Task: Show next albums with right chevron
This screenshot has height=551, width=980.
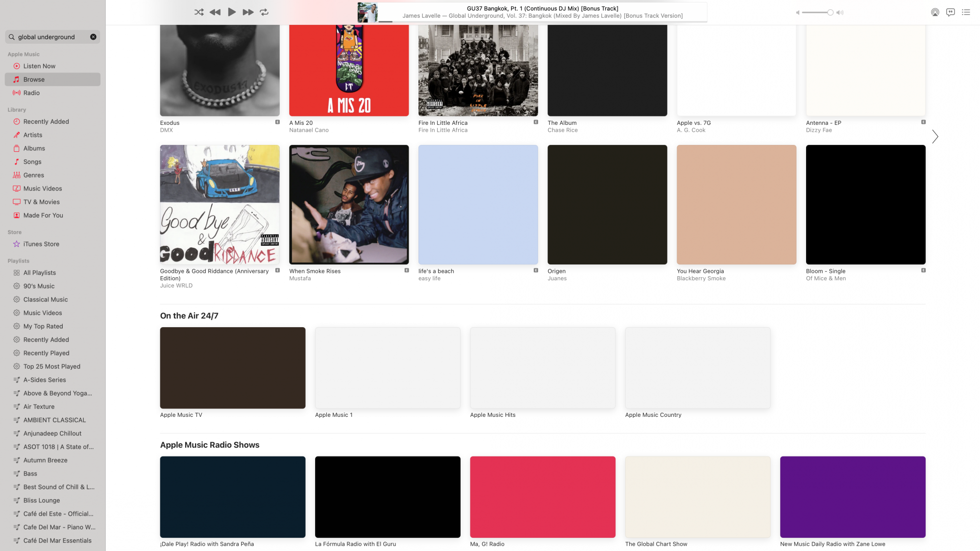Action: point(935,137)
